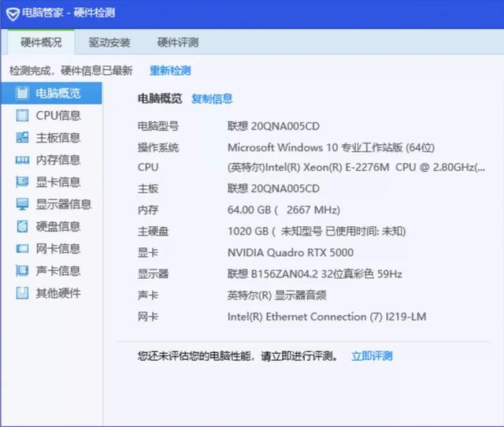The width and height of the screenshot is (504, 427).
Task: Click the 内存 row label
Action: tap(148, 210)
